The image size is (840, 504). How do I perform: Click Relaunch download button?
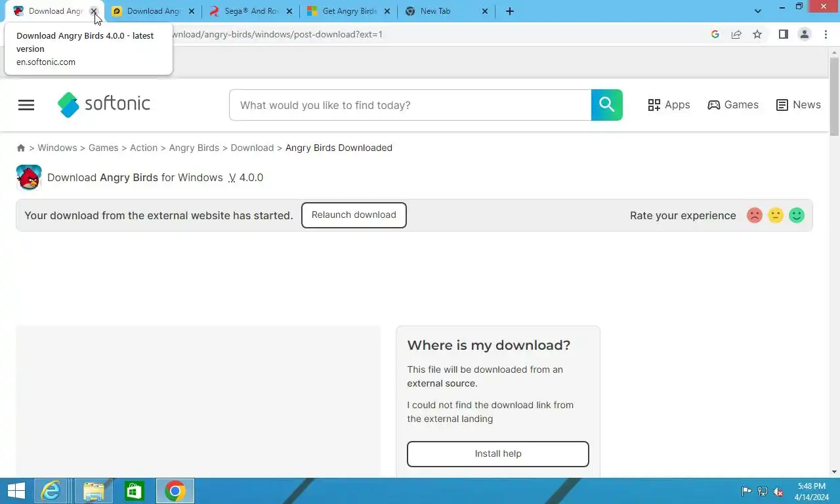coord(354,215)
